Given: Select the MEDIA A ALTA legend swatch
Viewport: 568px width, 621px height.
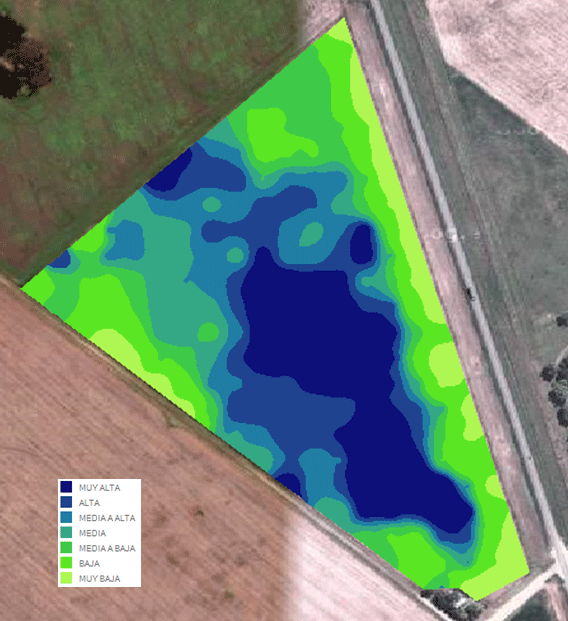Looking at the screenshot, I should click(x=66, y=518).
